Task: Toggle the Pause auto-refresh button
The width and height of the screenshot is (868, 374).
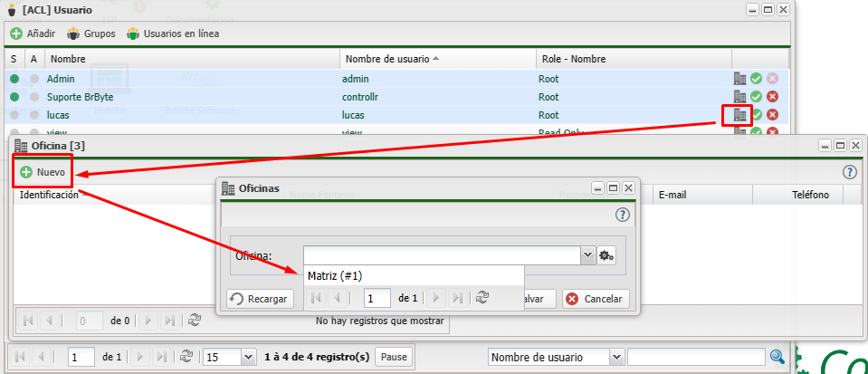Action: click(x=394, y=357)
